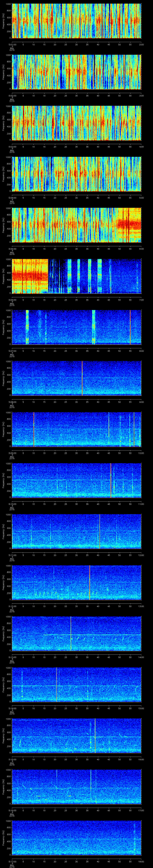Viewport: 153px width, 868px height.
Task: Open the spectrogram panel starting at 5:03:00
Action: pos(76,123)
